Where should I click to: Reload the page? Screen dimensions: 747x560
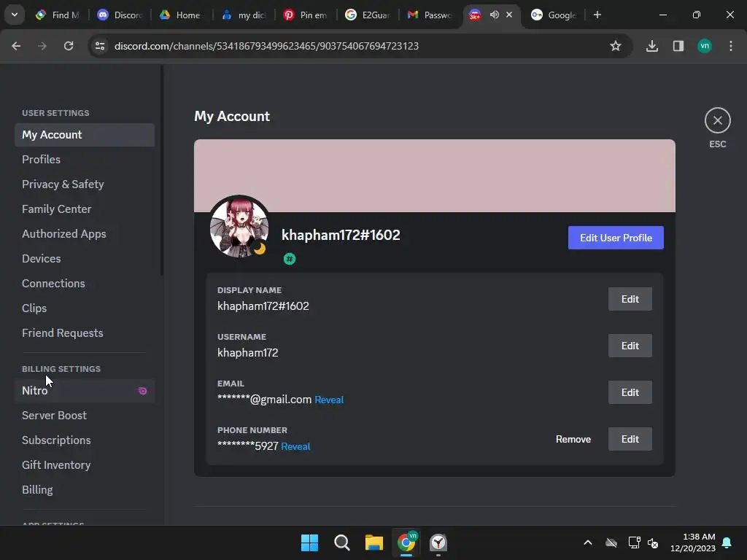point(69,46)
